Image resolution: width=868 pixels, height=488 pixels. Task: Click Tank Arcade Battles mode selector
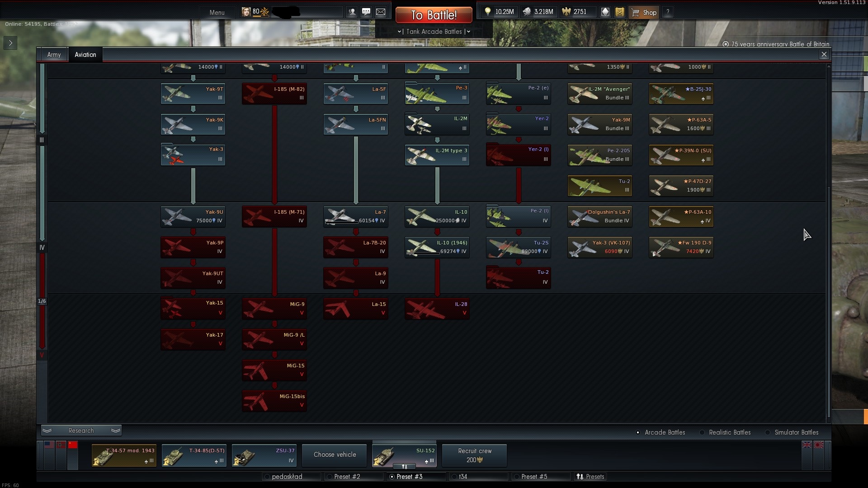coord(434,32)
